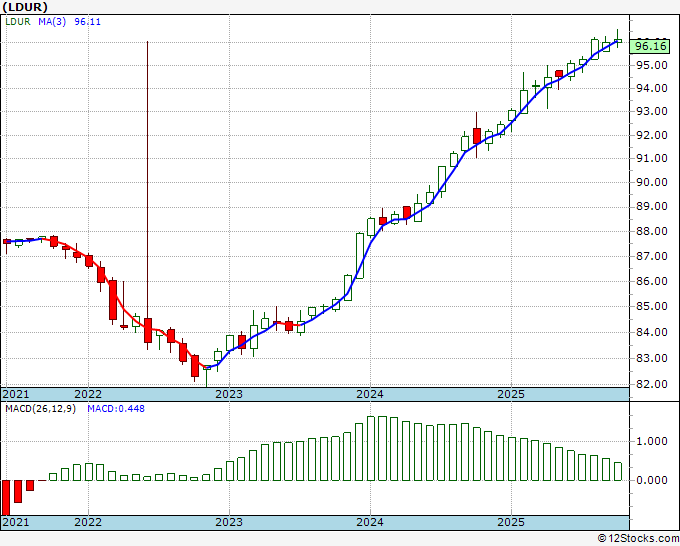Click the MACD(26,12,9) indicator label

click(x=40, y=409)
